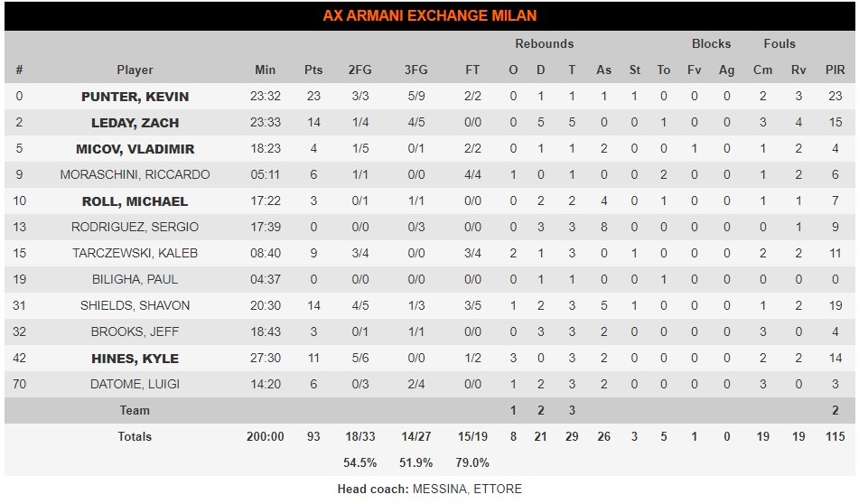Image resolution: width=859 pixels, height=504 pixels.
Task: Click the Player column header
Action: [x=135, y=70]
